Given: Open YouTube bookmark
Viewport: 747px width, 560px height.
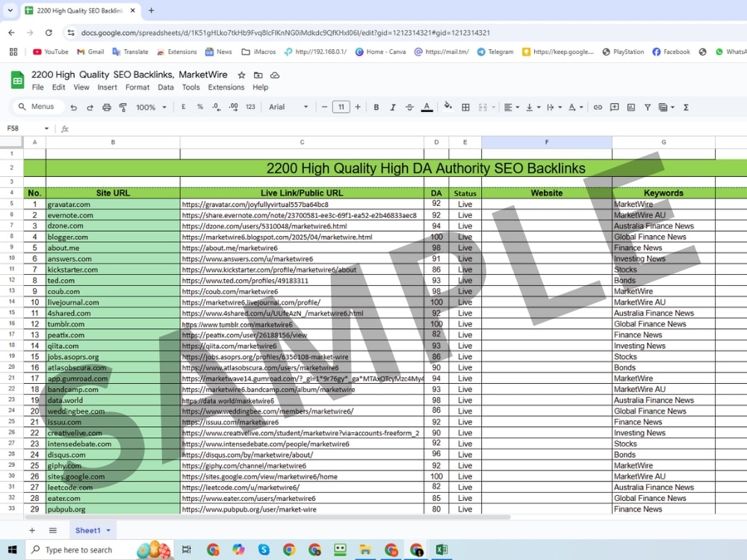Looking at the screenshot, I should (51, 52).
